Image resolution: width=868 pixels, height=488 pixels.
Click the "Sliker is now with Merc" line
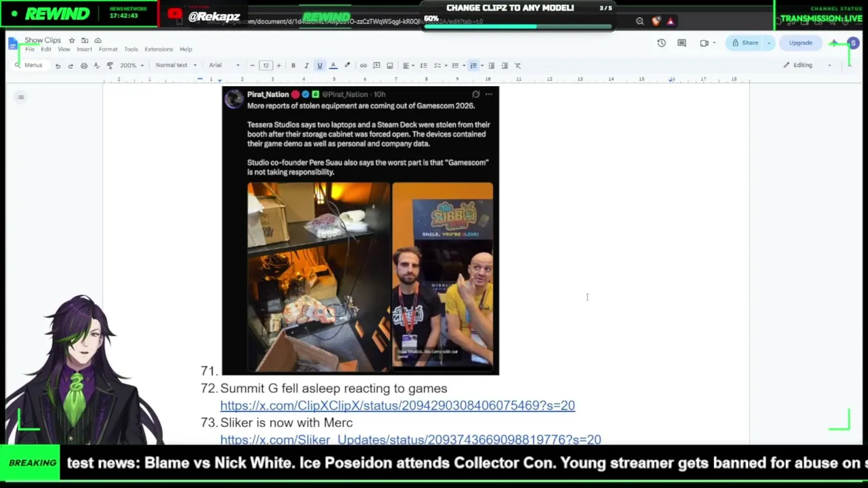pyautogui.click(x=286, y=422)
